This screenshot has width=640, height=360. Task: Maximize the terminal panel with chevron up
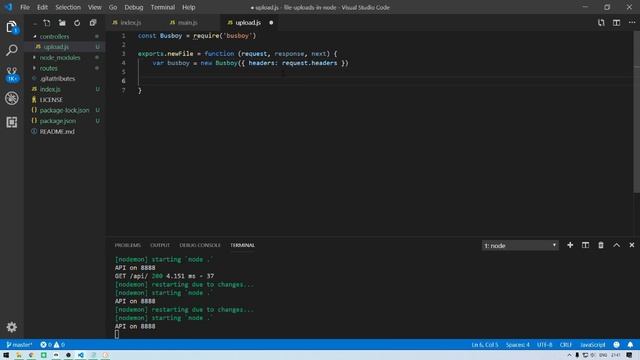click(x=616, y=245)
